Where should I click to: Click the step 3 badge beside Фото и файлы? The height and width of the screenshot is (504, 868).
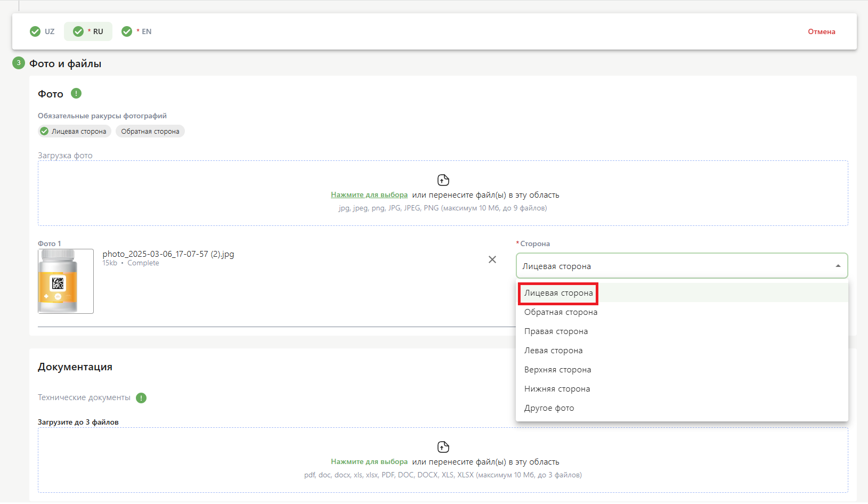point(19,63)
